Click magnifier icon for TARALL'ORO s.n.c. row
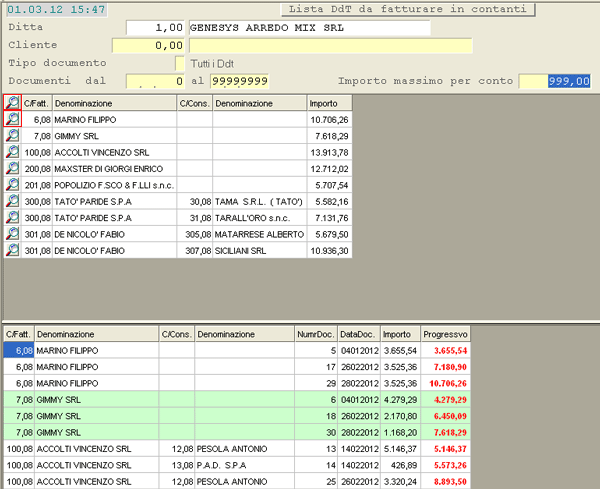The image size is (600, 489). [12, 217]
